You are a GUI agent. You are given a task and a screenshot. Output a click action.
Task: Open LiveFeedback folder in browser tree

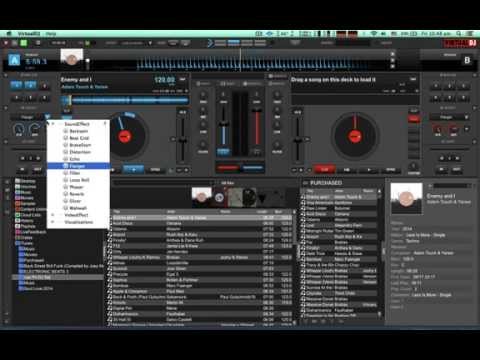[x=30, y=232]
